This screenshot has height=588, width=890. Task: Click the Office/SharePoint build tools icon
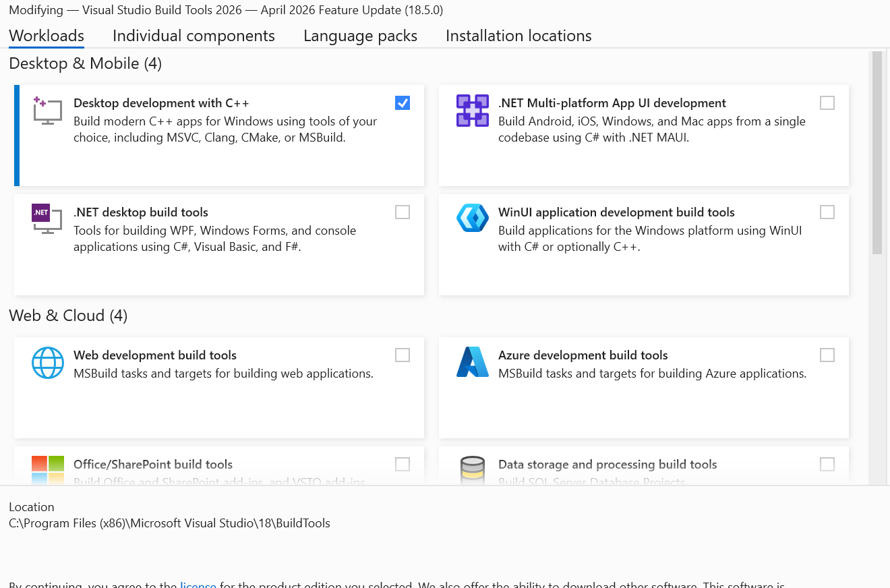point(47,470)
